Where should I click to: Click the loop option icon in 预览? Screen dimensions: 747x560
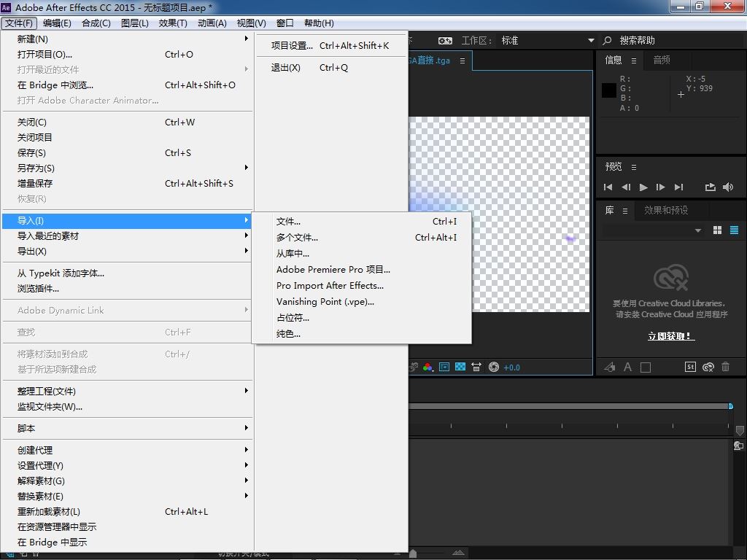711,187
